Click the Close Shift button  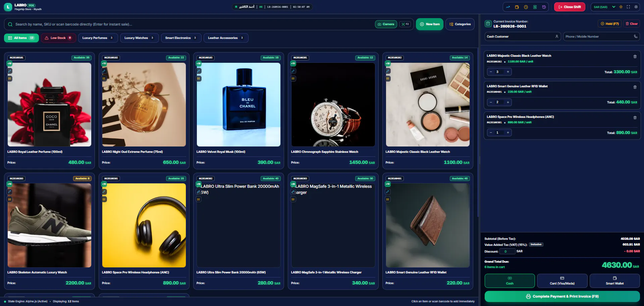click(570, 7)
